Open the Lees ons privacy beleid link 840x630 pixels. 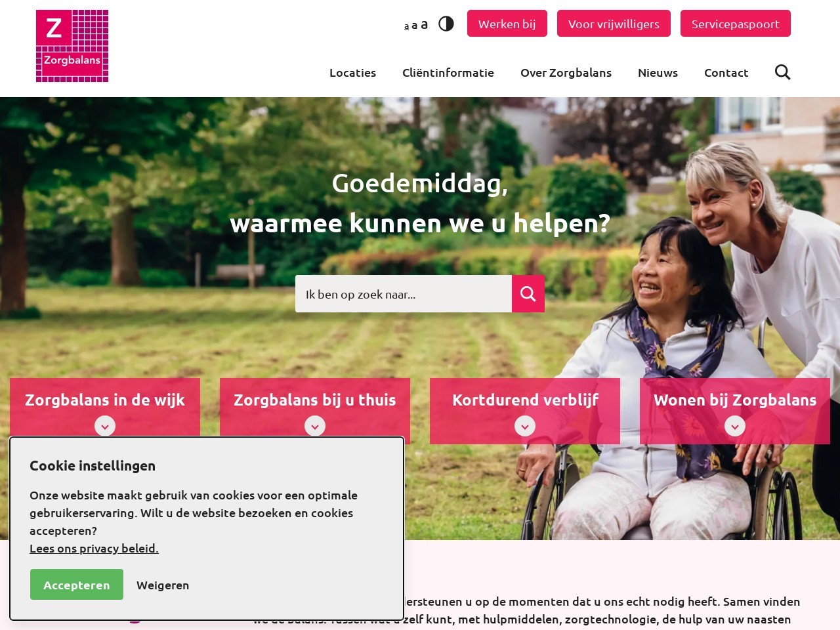94,549
